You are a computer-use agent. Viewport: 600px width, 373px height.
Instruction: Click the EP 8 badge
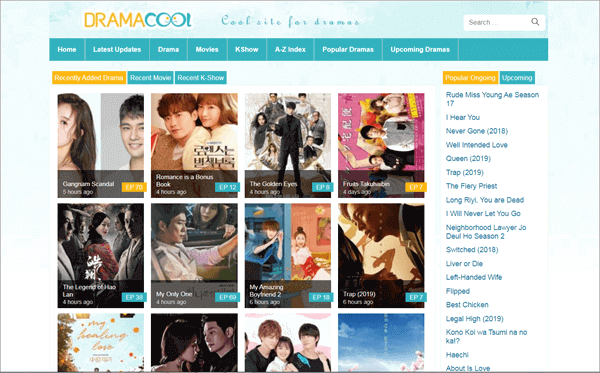323,187
